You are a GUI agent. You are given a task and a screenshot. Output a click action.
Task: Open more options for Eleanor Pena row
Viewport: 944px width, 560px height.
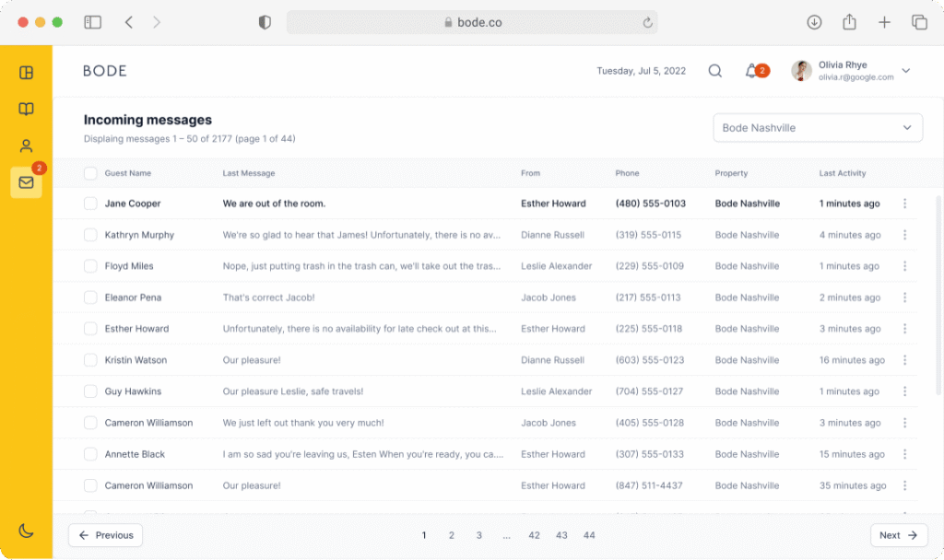tap(905, 297)
